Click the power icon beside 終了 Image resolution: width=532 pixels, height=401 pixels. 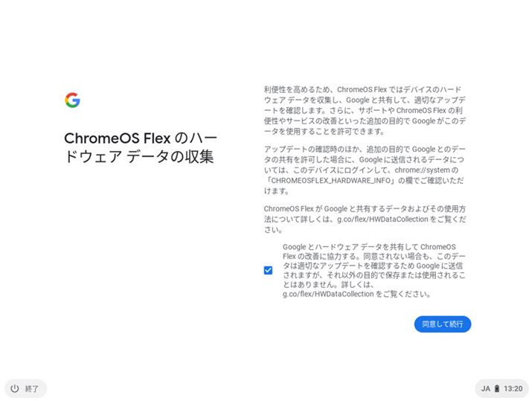(x=15, y=388)
